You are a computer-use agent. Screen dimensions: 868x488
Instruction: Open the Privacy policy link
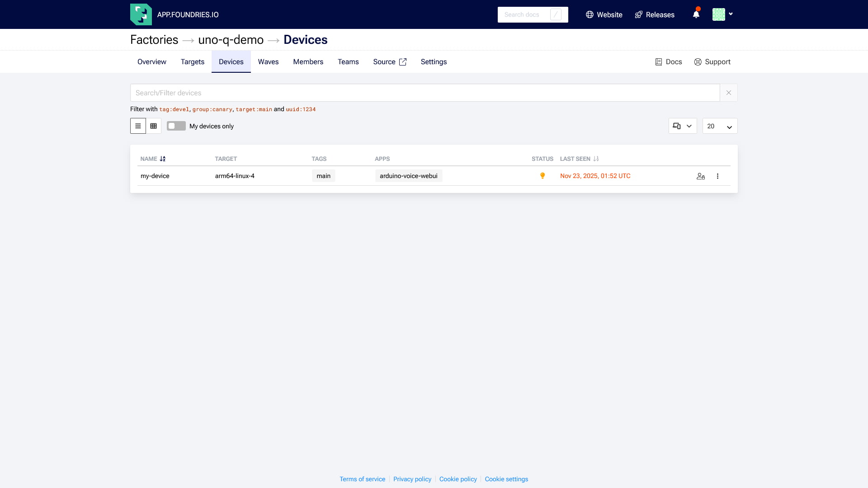pyautogui.click(x=412, y=479)
